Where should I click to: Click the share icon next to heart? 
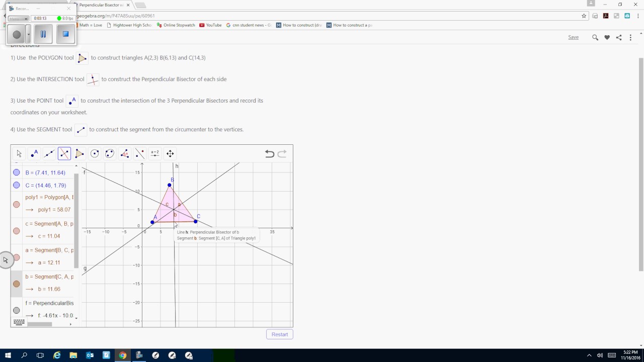(x=619, y=37)
